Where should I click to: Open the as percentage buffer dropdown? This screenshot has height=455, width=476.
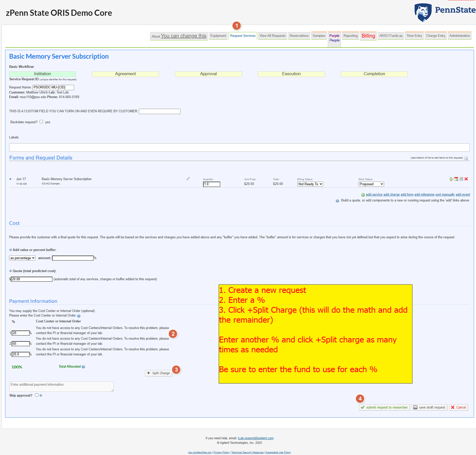click(22, 258)
